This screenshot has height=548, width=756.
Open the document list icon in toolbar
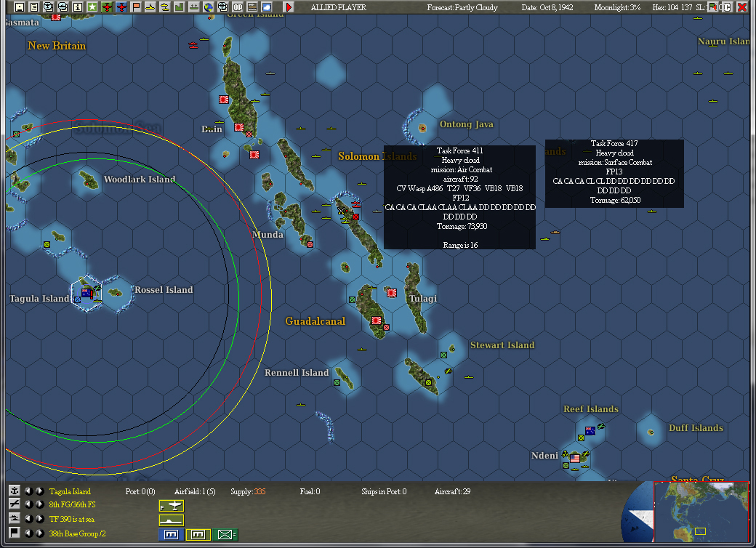pyautogui.click(x=34, y=7)
